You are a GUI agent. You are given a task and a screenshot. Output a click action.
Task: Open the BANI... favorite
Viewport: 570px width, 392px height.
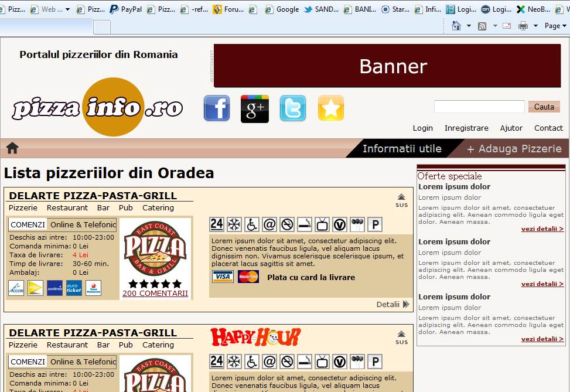pos(360,9)
